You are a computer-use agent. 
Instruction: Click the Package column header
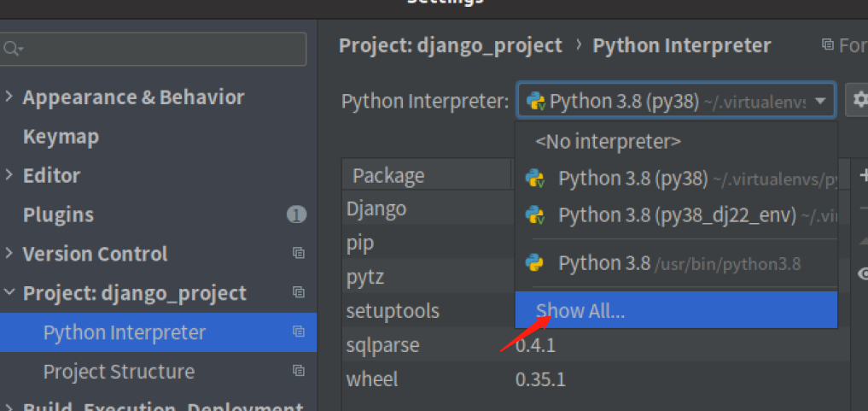coord(427,175)
